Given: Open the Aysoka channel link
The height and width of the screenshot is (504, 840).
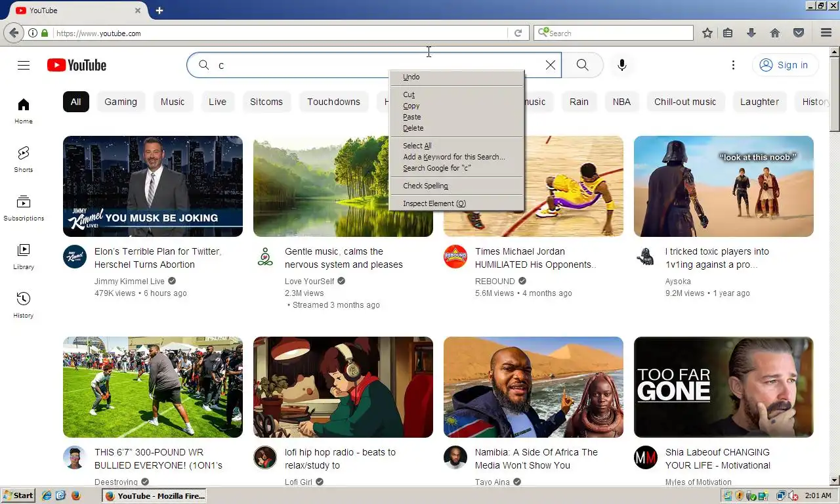Looking at the screenshot, I should tap(678, 282).
